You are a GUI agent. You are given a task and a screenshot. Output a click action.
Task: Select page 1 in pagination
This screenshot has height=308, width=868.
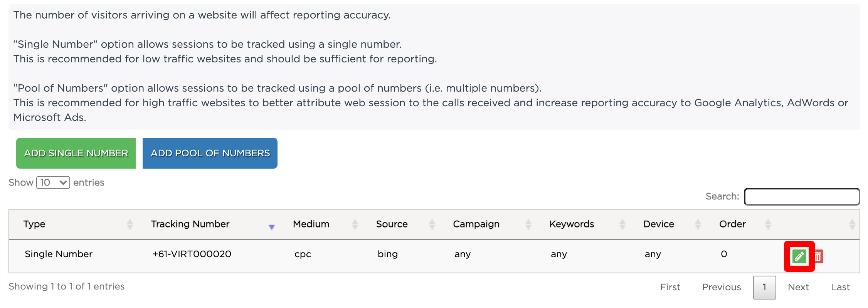[x=764, y=287]
